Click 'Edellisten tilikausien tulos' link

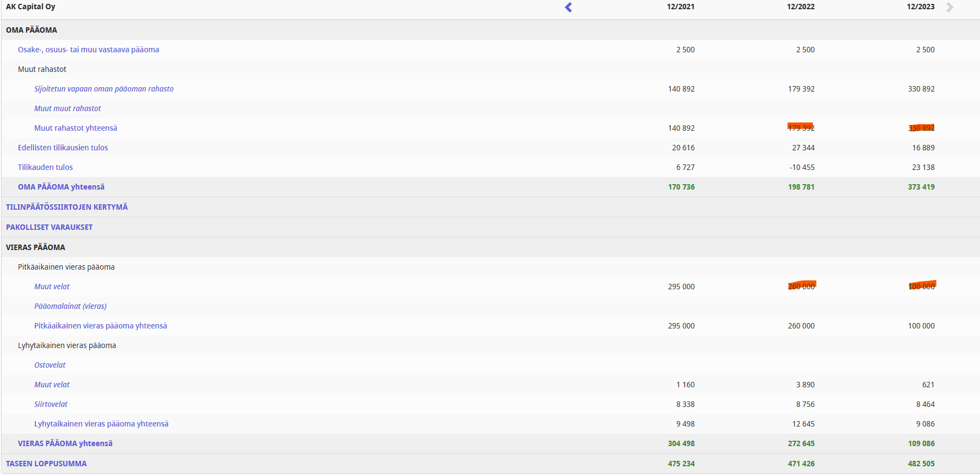tap(63, 148)
